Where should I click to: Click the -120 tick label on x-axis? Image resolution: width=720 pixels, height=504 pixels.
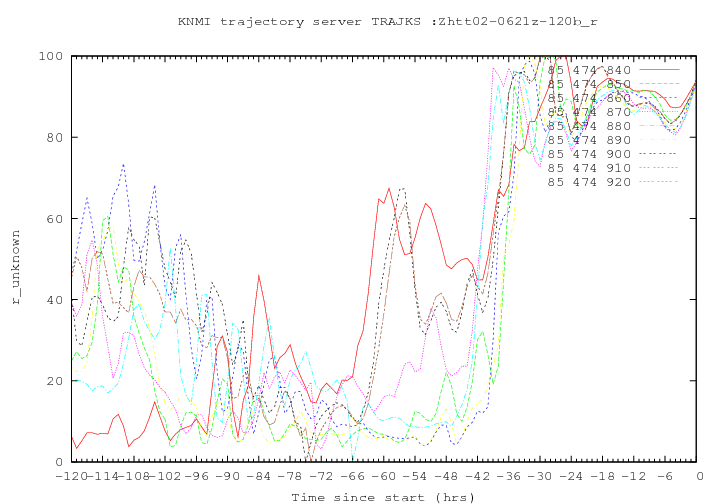(72, 476)
